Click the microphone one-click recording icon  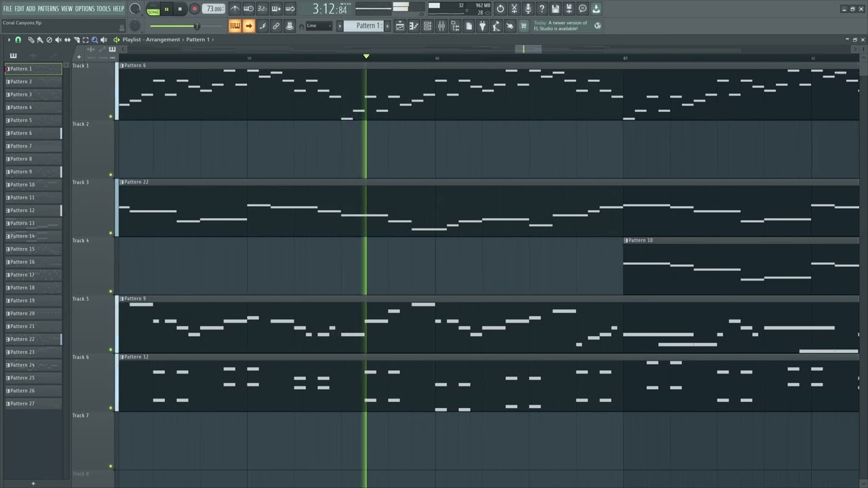[528, 9]
